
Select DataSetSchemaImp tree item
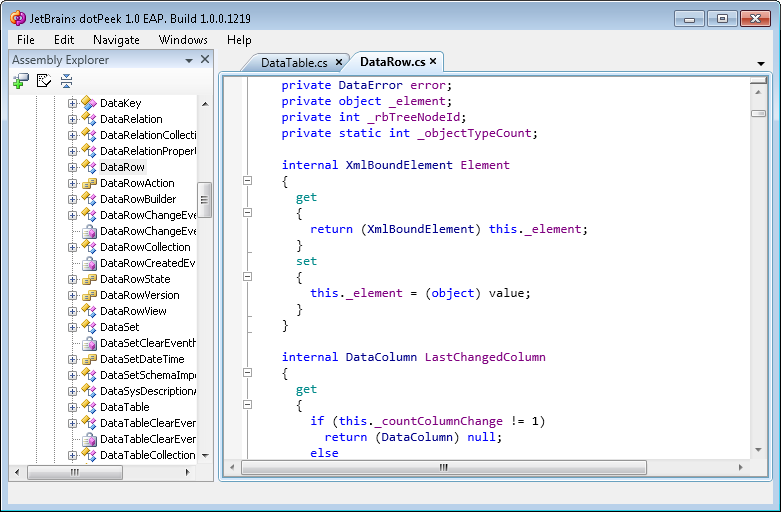coord(148,375)
